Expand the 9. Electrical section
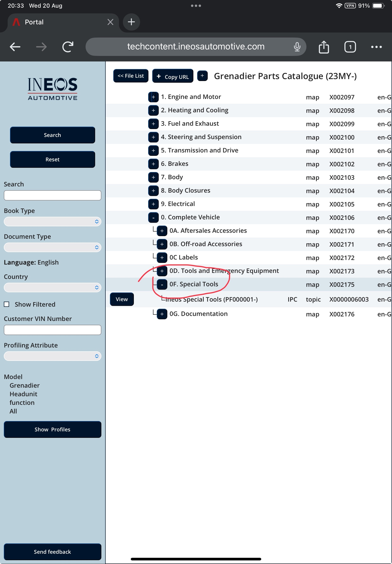Viewport: 392px width, 564px height. [153, 204]
